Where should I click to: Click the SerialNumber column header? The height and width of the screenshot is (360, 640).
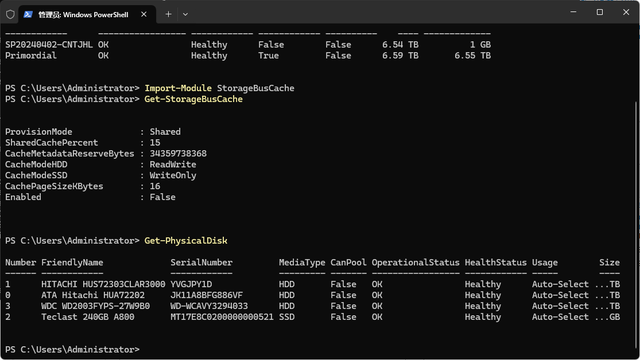click(x=201, y=262)
